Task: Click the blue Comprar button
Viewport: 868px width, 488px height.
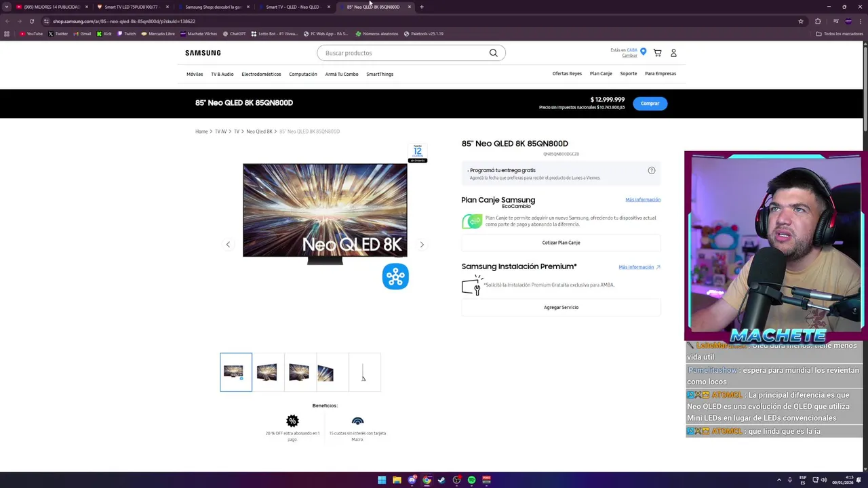Action: click(x=650, y=103)
